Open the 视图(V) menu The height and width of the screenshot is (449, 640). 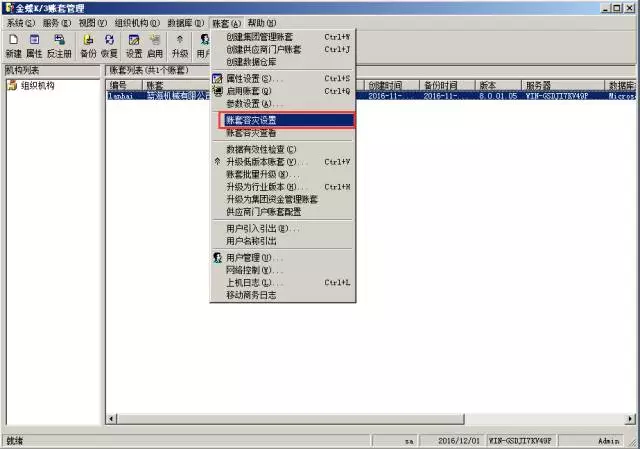[93, 23]
